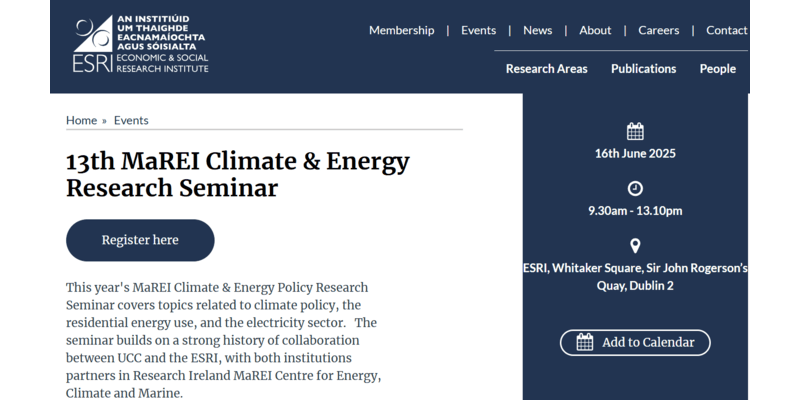Viewport: 800px width, 400px height.
Task: Open the Careers link
Action: click(658, 30)
